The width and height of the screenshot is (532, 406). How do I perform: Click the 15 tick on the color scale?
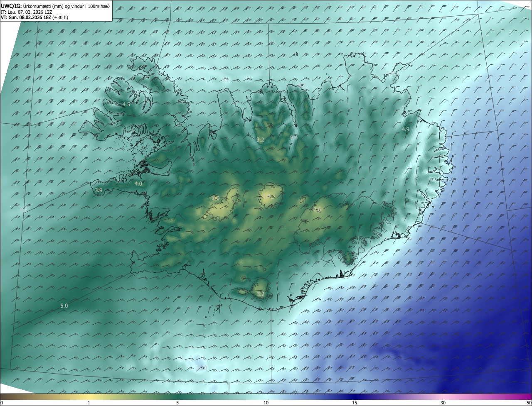point(355,403)
